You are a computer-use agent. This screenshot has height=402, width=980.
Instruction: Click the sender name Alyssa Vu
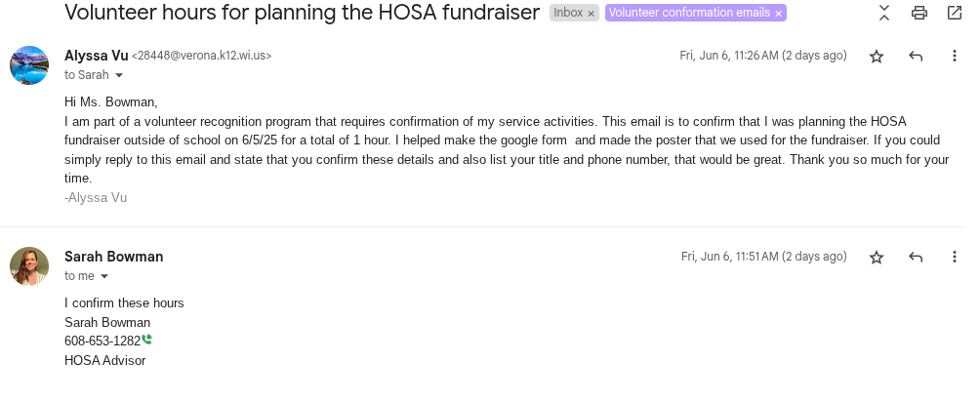tap(96, 56)
